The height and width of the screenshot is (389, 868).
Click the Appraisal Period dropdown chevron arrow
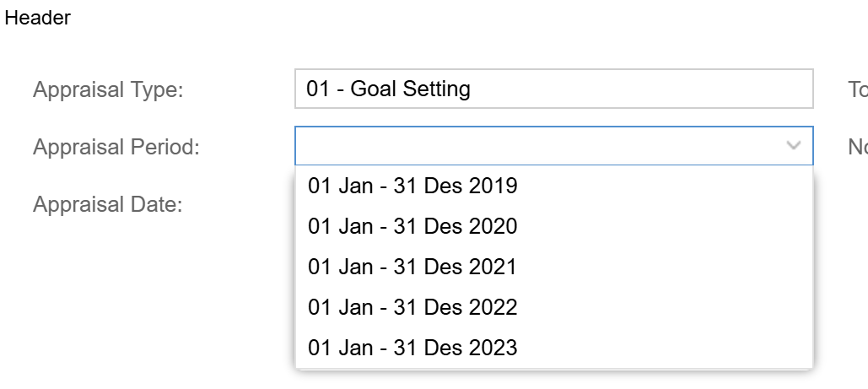point(793,146)
